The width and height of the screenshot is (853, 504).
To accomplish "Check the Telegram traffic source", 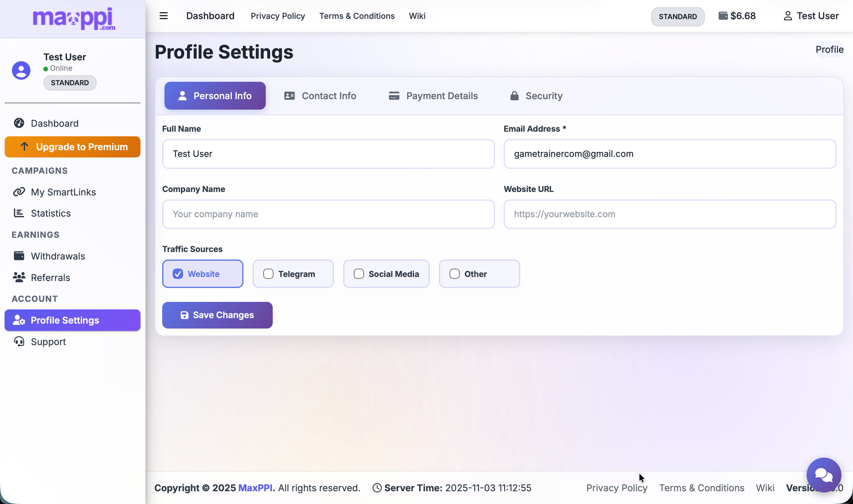I will click(268, 274).
